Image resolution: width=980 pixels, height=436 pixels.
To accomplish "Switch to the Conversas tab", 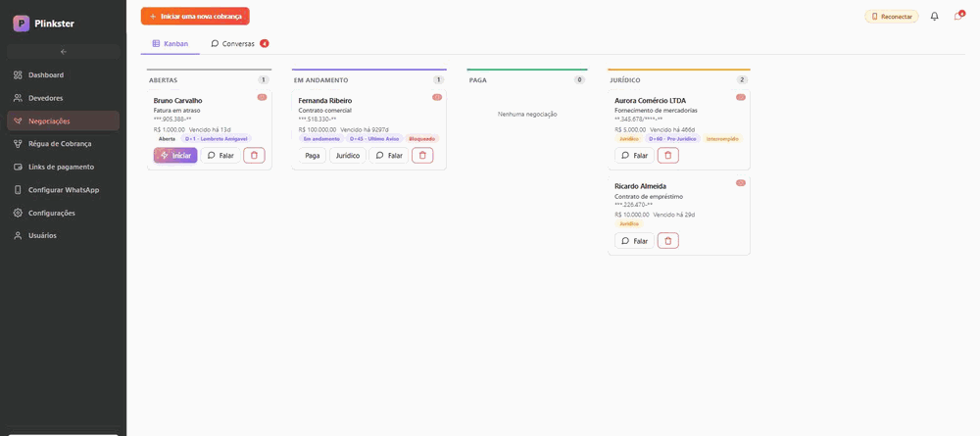I will pos(240,44).
